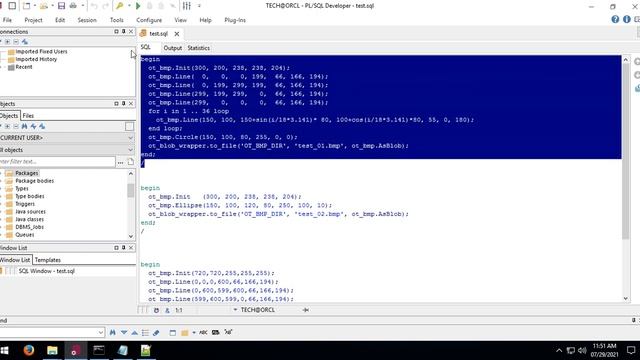The height and width of the screenshot is (360, 640).
Task: Click the Log on key icon
Action: click(x=120, y=6)
